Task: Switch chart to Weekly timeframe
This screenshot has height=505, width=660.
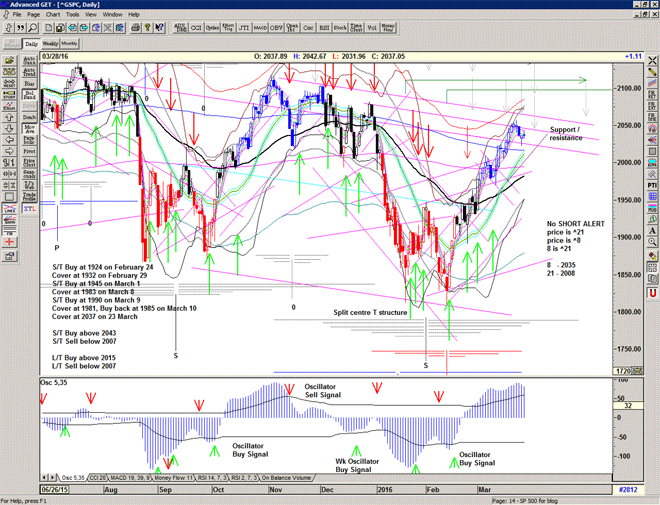Action: (50, 44)
